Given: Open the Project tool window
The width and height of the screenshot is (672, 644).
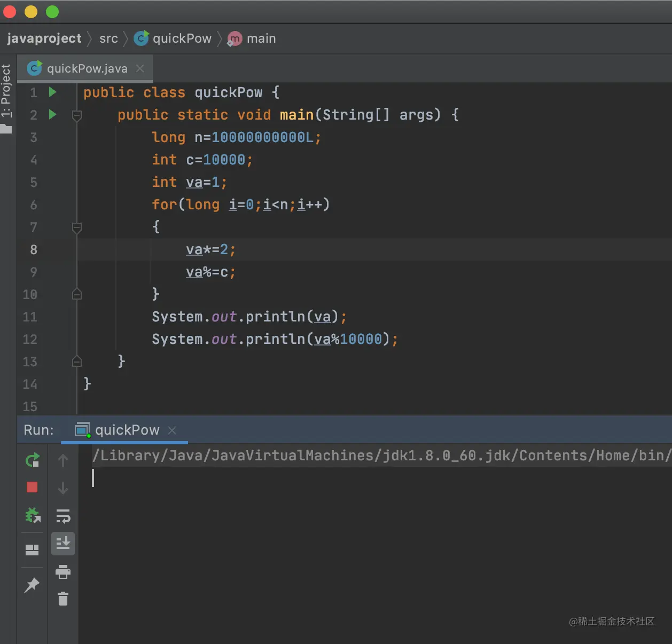Looking at the screenshot, I should click(x=6, y=98).
